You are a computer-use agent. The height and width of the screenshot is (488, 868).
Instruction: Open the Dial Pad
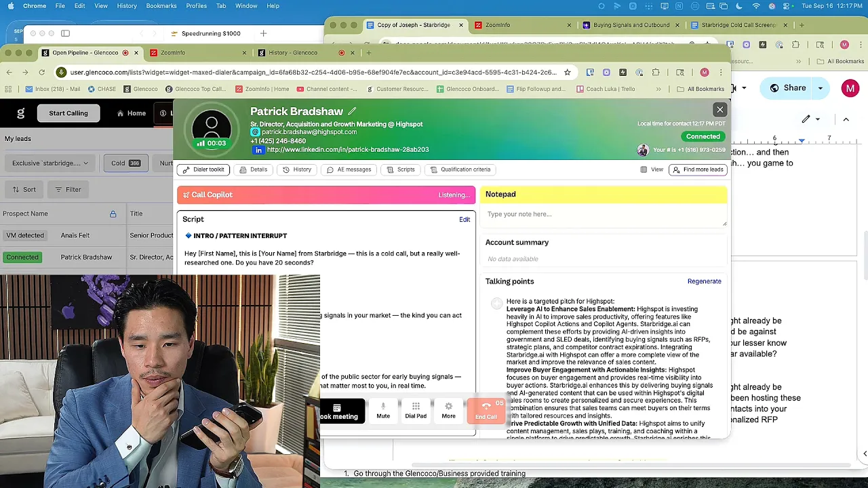[416, 411]
